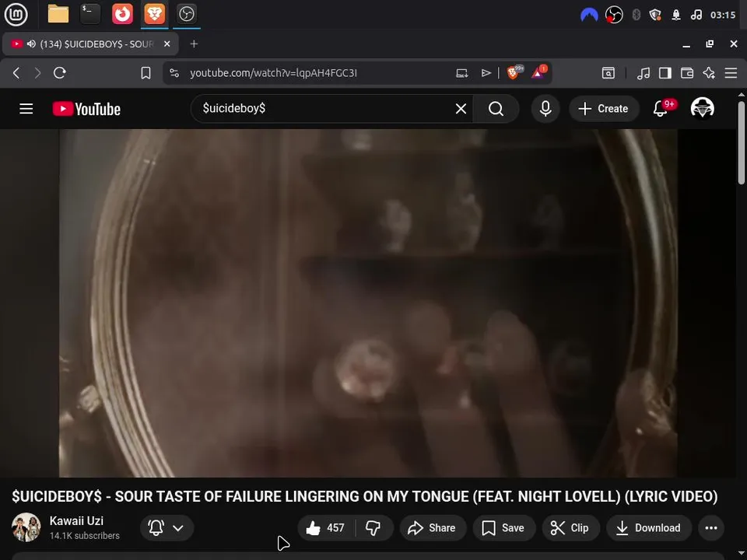Open the account avatar menu

pyautogui.click(x=702, y=108)
